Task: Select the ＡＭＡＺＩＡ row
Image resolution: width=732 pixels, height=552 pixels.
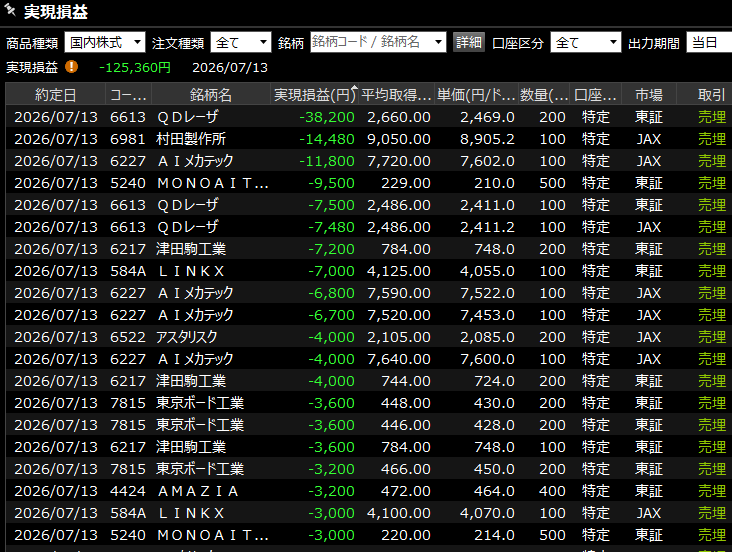Action: click(x=369, y=491)
